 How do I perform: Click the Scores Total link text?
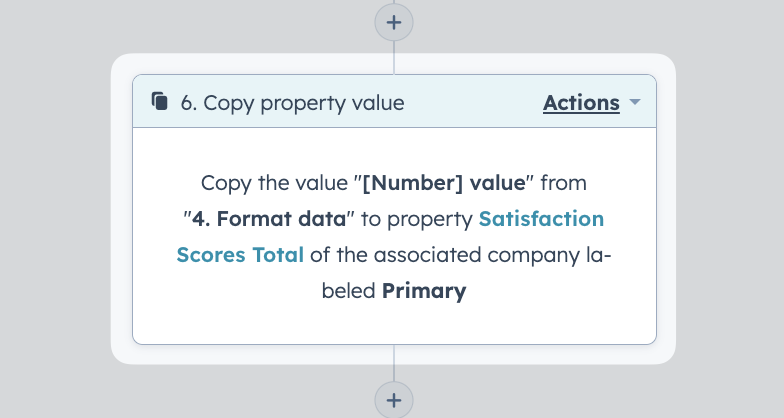(240, 254)
